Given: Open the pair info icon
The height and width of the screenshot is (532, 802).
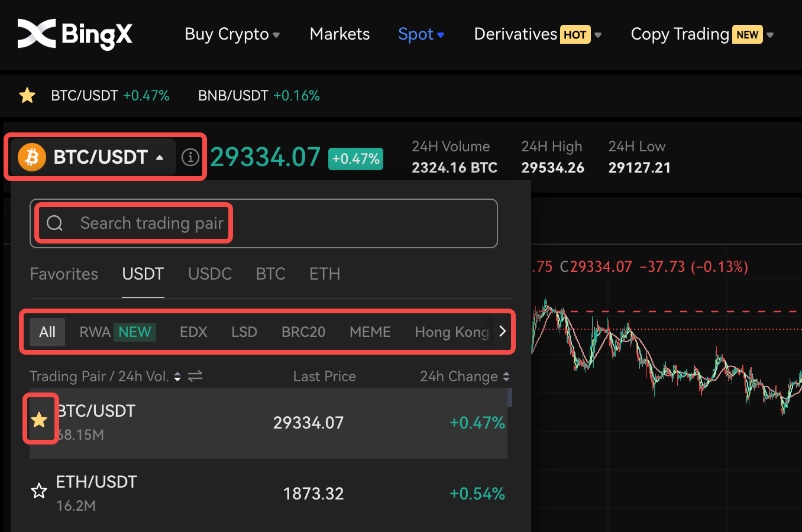Looking at the screenshot, I should pos(190,157).
